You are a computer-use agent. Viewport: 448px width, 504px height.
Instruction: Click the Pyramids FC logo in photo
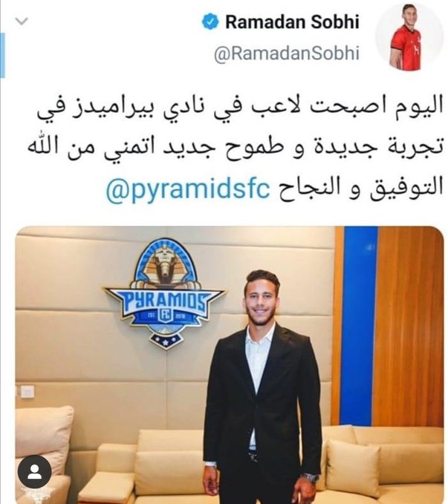click(x=165, y=293)
